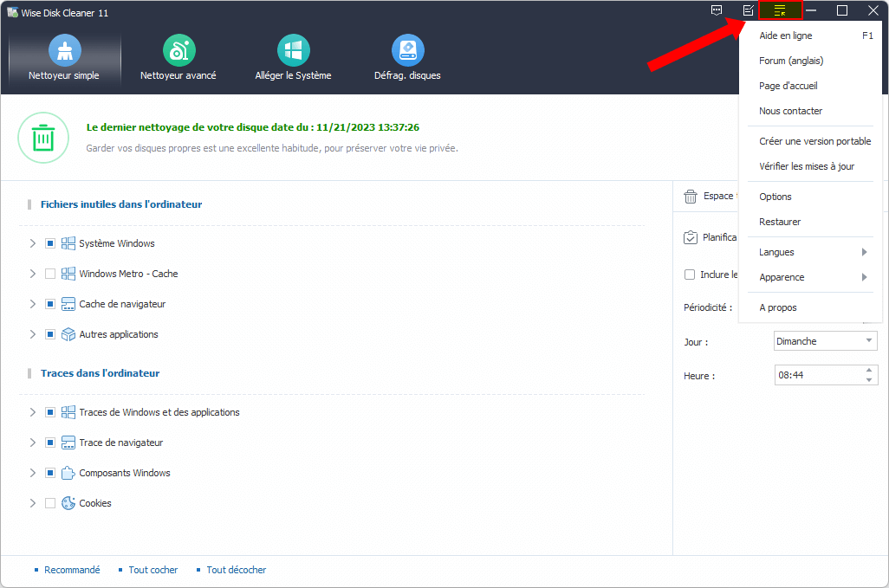The height and width of the screenshot is (588, 889).
Task: Click the edit note icon in title bar
Action: (749, 10)
